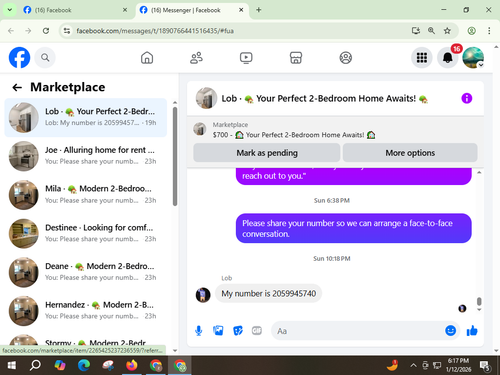Click the install app icon in address bar
The height and width of the screenshot is (375, 500).
[416, 31]
